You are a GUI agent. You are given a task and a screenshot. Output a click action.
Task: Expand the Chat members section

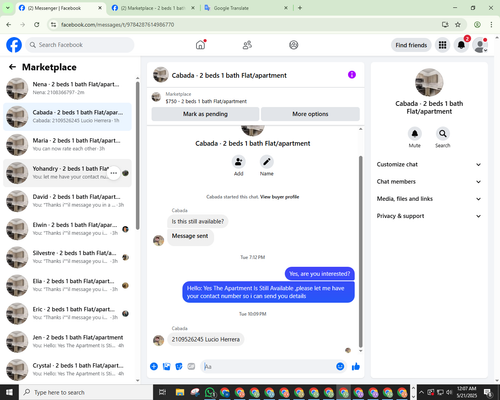(x=429, y=182)
